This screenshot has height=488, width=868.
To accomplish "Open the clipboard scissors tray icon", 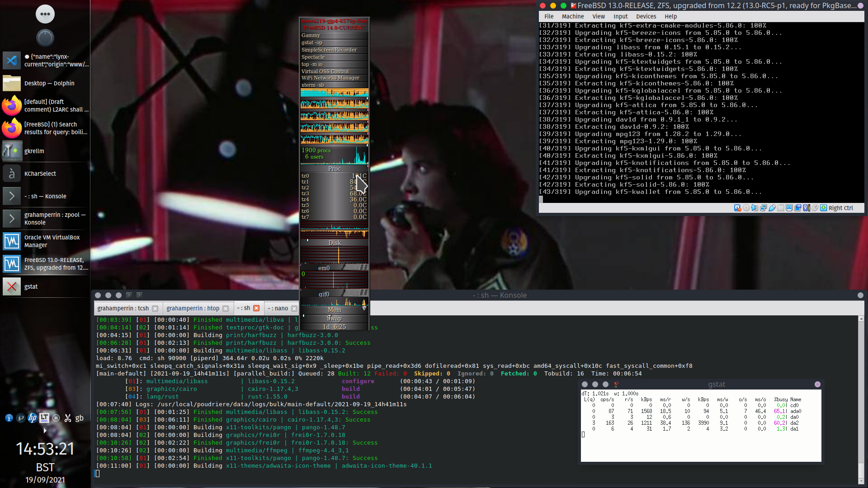I will coord(68,418).
